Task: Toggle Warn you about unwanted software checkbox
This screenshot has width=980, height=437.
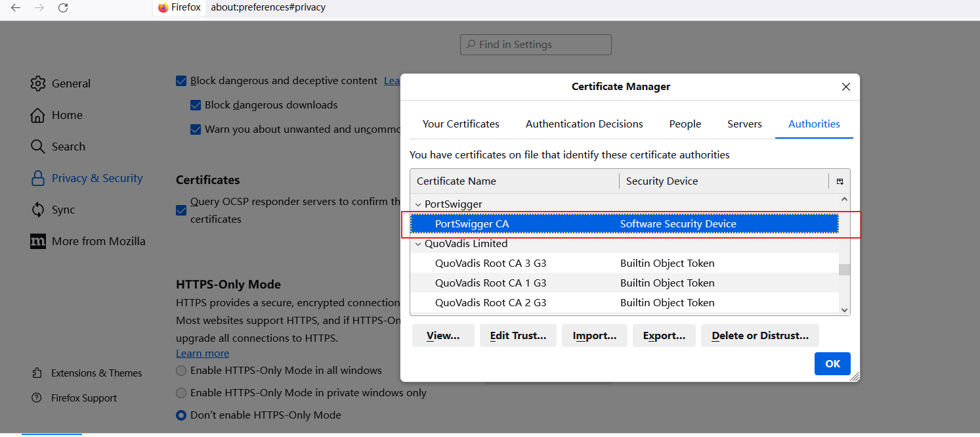Action: pos(196,129)
